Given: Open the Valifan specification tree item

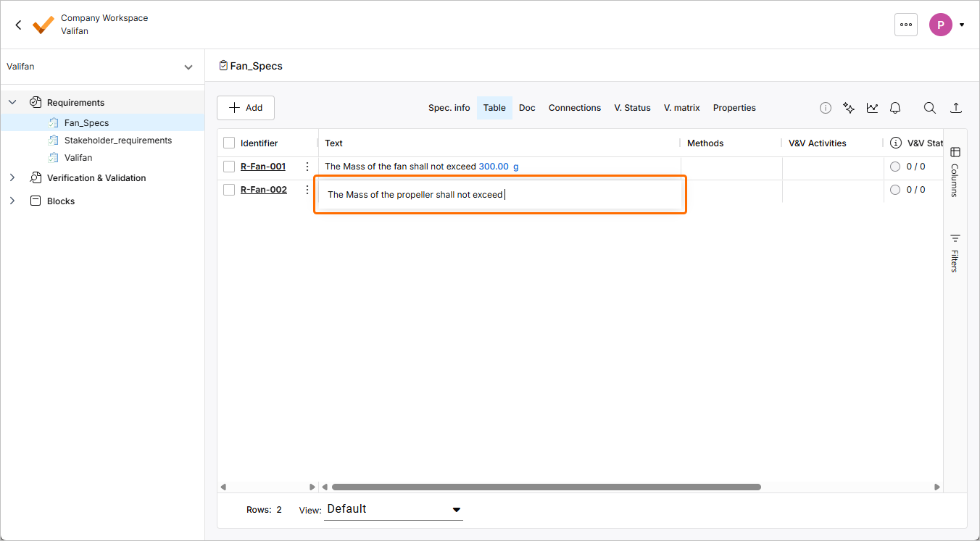Looking at the screenshot, I should tap(78, 158).
